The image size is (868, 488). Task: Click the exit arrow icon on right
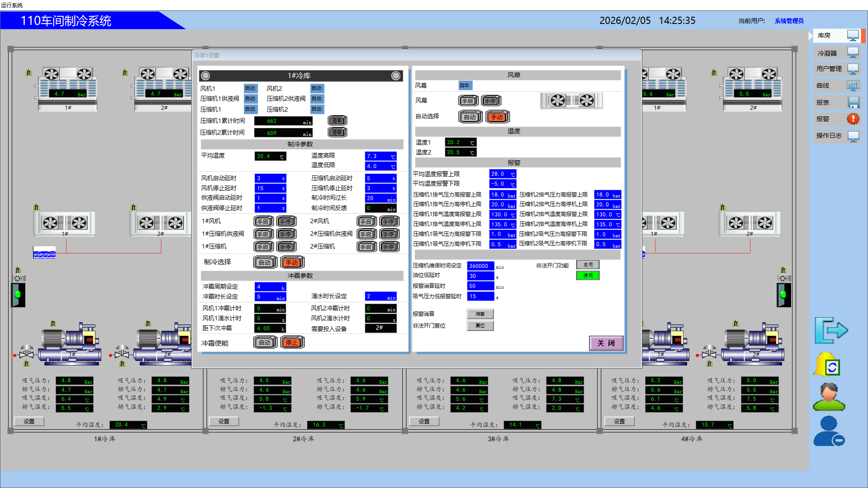click(831, 330)
